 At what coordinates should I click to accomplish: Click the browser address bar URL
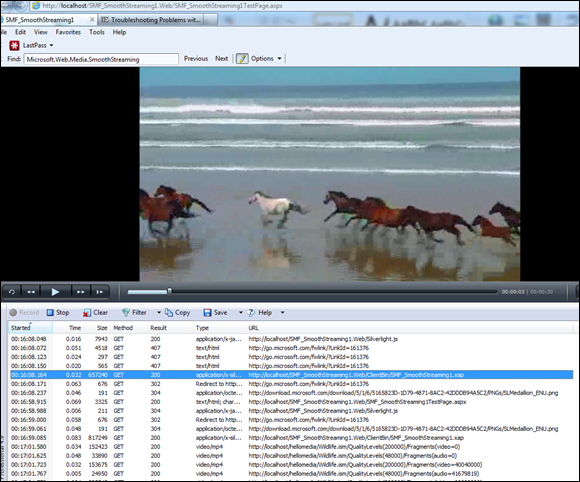coord(162,6)
